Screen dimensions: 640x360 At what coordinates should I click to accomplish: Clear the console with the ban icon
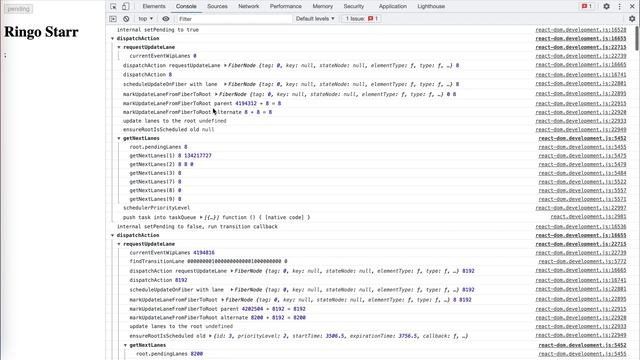click(x=126, y=19)
